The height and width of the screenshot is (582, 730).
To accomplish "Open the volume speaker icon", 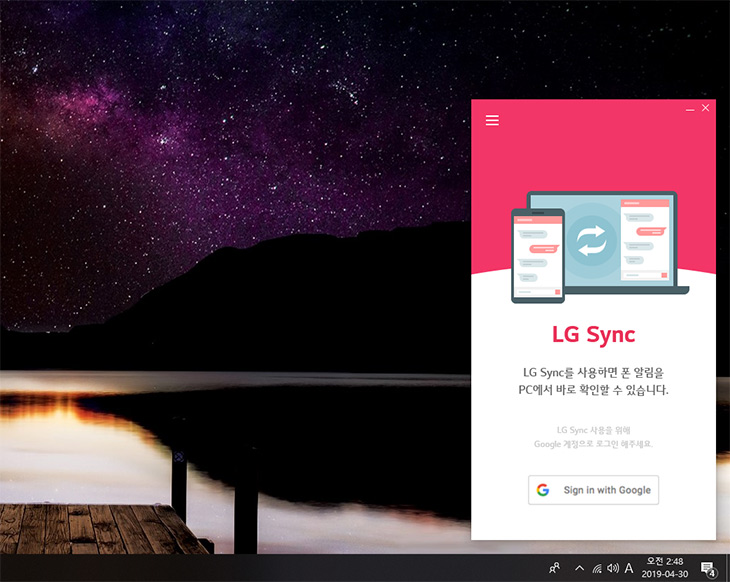I will 613,568.
